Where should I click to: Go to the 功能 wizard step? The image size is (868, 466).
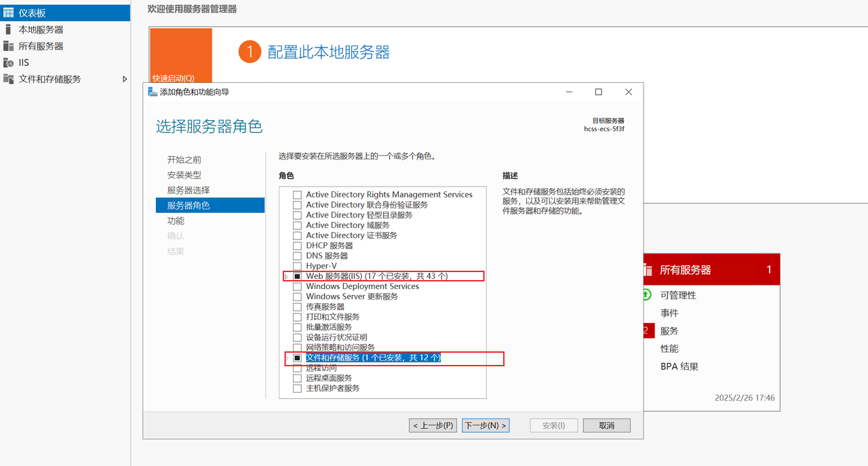(176, 220)
